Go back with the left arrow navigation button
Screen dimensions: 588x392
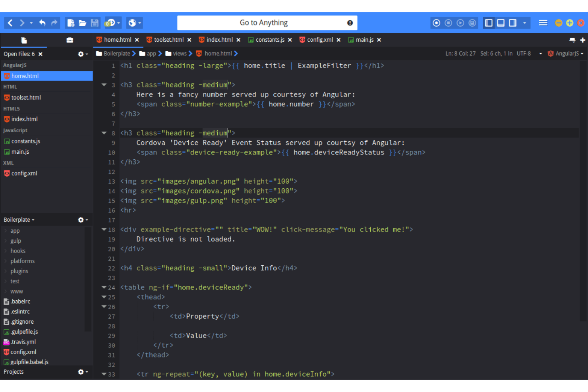pyautogui.click(x=10, y=23)
